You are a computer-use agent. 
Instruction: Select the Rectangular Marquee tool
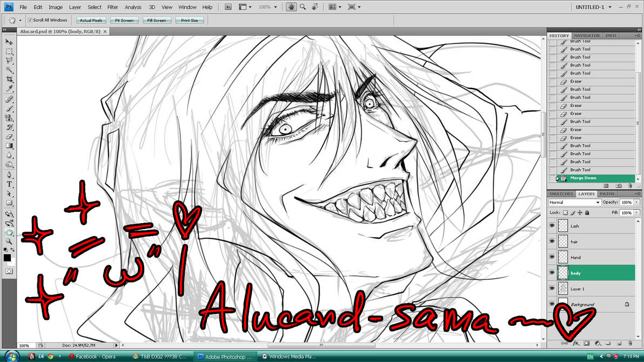click(x=9, y=52)
